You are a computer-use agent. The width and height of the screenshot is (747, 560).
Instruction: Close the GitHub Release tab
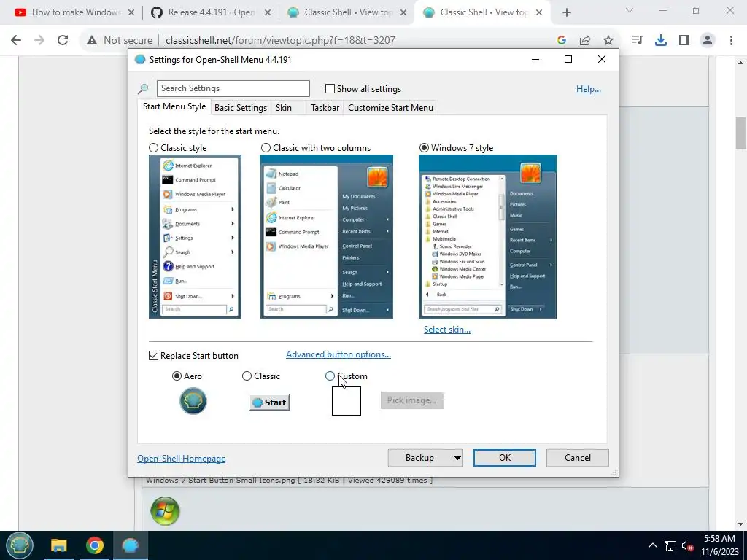tap(268, 13)
